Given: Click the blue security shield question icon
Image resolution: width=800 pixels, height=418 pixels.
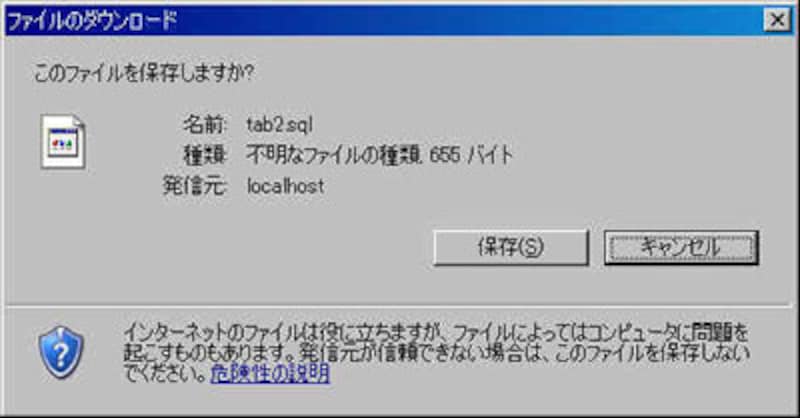Looking at the screenshot, I should (61, 353).
